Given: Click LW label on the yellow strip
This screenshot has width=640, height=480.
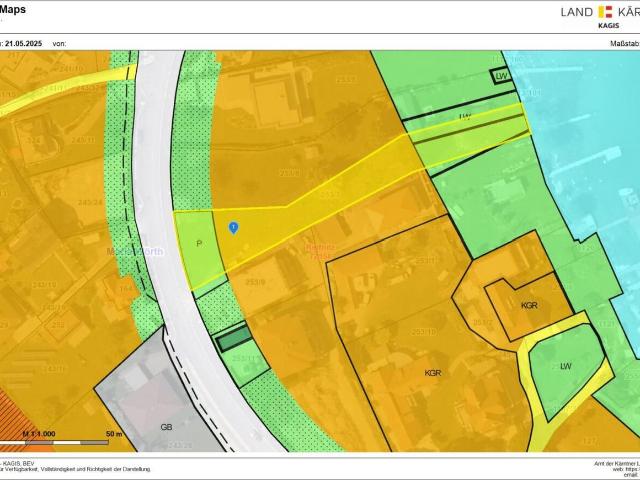Looking at the screenshot, I should (x=464, y=117).
